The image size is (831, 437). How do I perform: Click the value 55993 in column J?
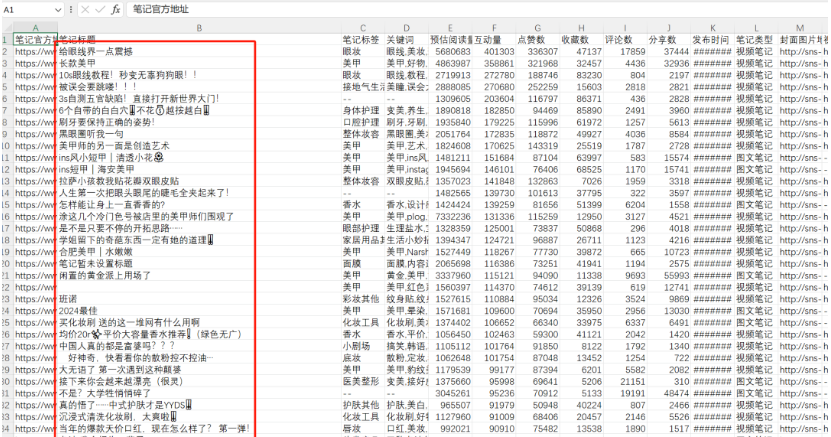coord(669,275)
